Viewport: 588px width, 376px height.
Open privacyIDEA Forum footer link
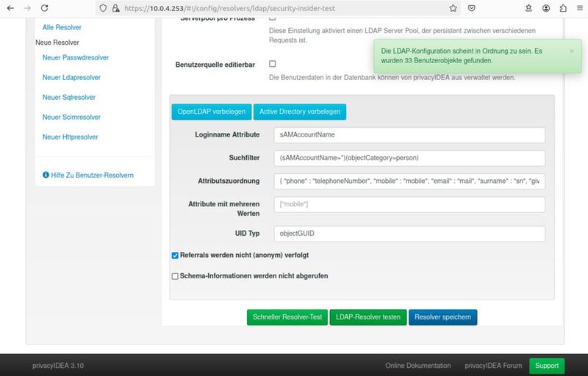coord(493,366)
